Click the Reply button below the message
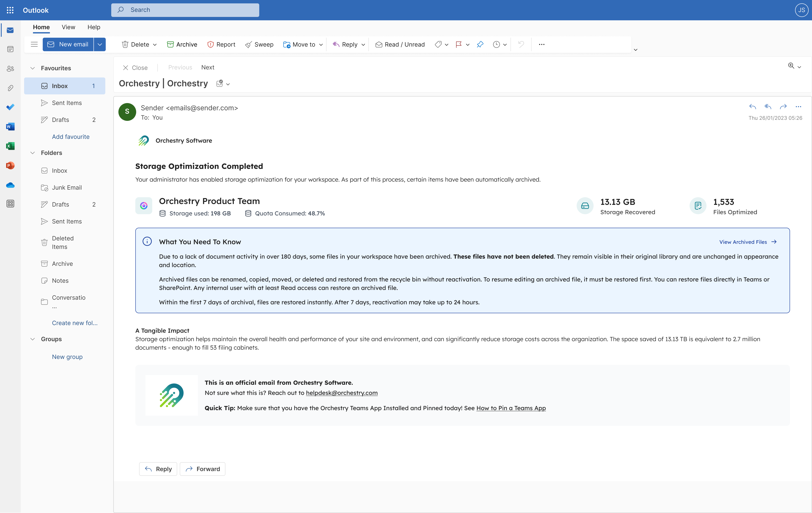The image size is (812, 513). (x=158, y=469)
